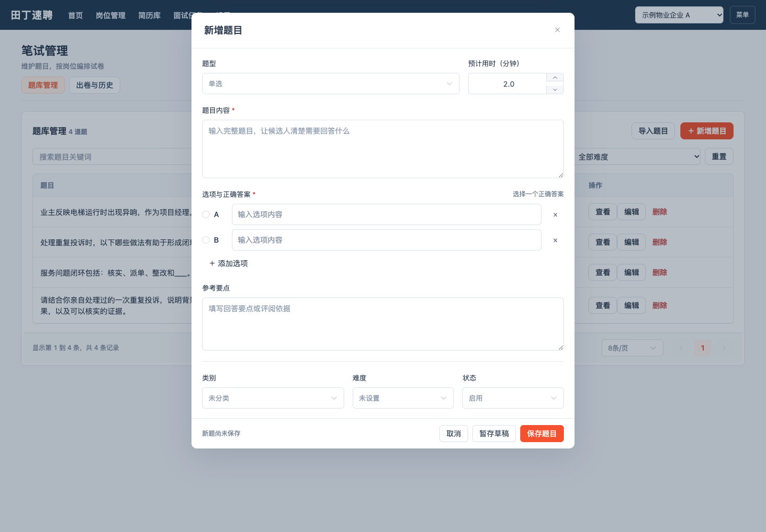Click the 重置 filter button
Viewport: 766px width, 532px height.
[719, 156]
